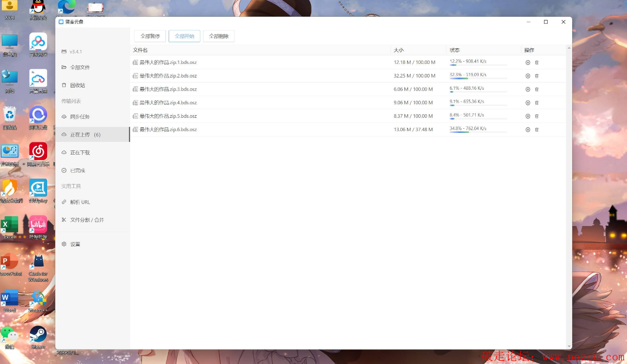
Task: Delete the zip.2.bds.osz upload task
Action: click(537, 76)
